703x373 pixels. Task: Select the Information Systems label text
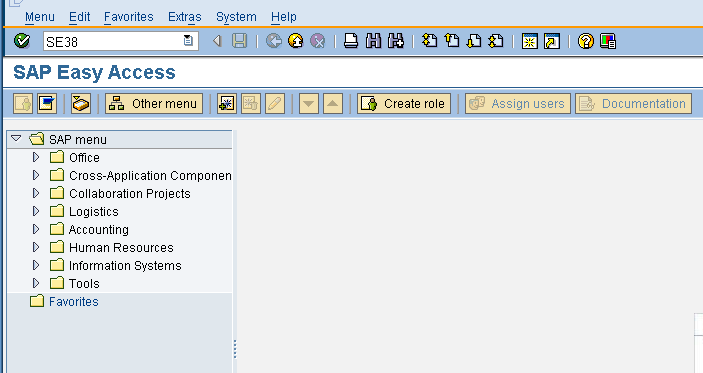(125, 265)
